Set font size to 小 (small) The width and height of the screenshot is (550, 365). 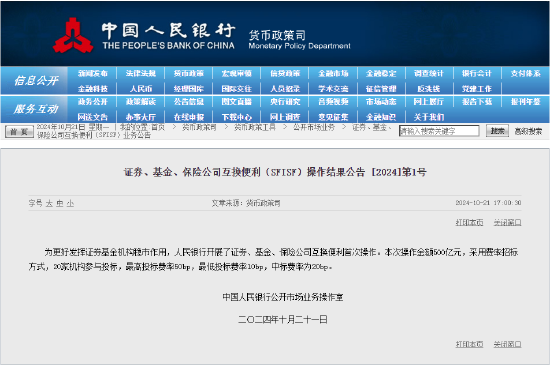pos(71,203)
